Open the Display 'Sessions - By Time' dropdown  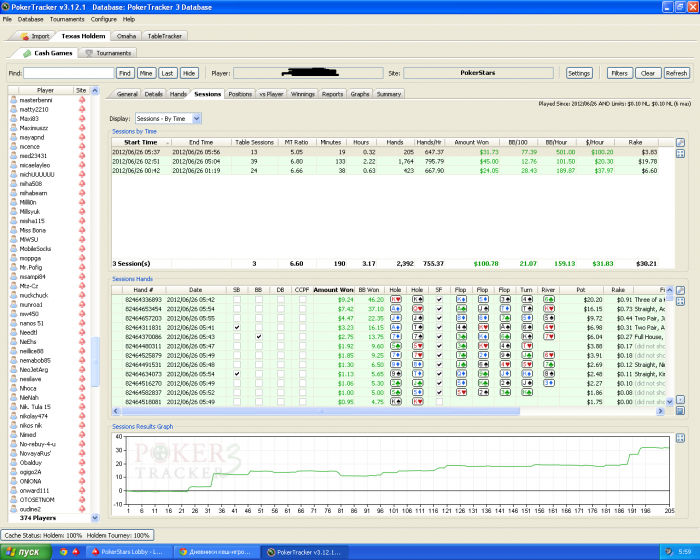[x=169, y=118]
